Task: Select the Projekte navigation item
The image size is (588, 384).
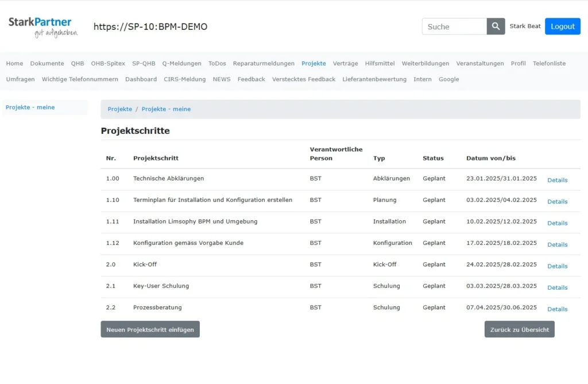Action: [x=314, y=63]
